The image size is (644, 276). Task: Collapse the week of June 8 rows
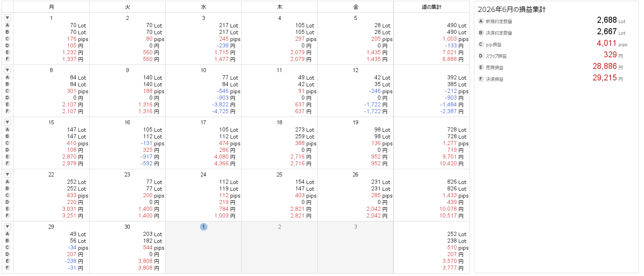(8, 70)
